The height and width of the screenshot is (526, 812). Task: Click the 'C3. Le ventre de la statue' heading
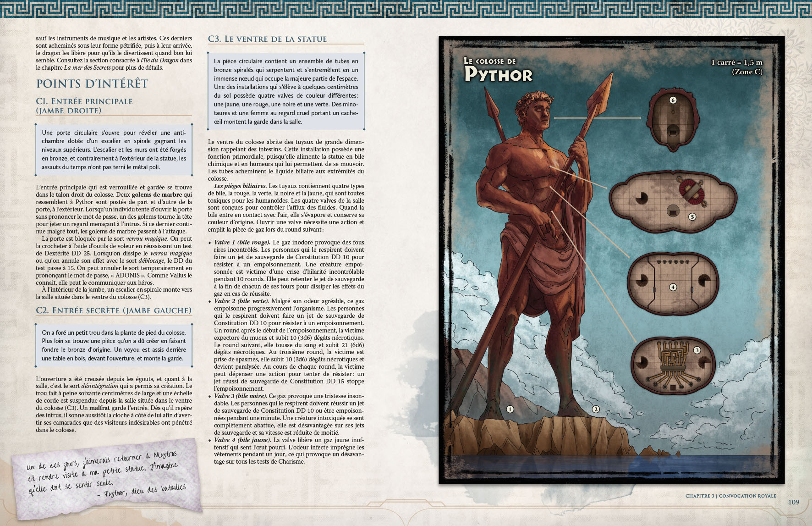pos(267,39)
